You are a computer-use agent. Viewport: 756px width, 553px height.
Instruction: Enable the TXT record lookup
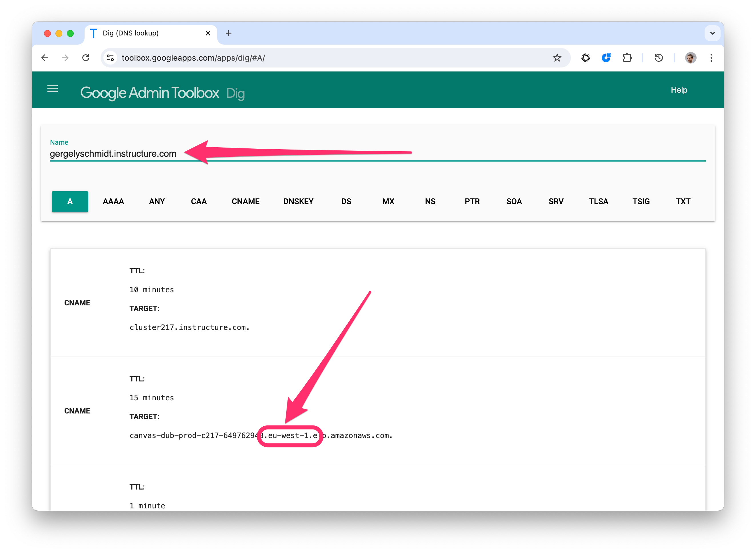[x=683, y=201]
